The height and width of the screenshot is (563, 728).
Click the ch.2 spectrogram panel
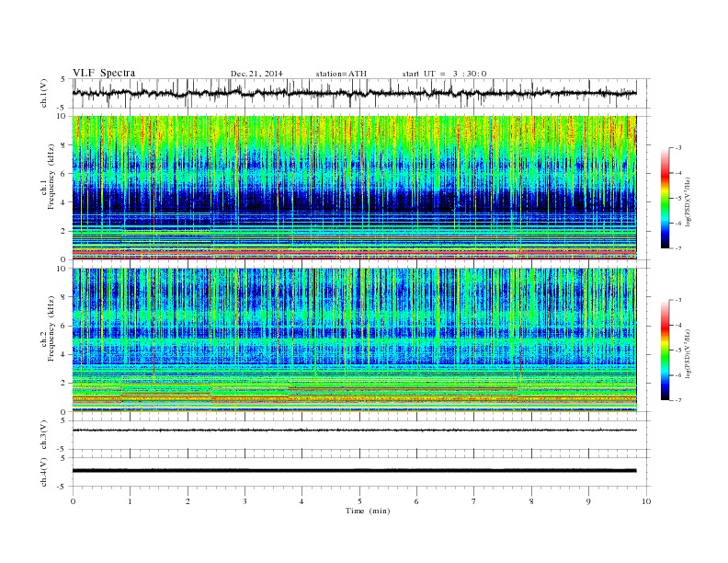[354, 340]
